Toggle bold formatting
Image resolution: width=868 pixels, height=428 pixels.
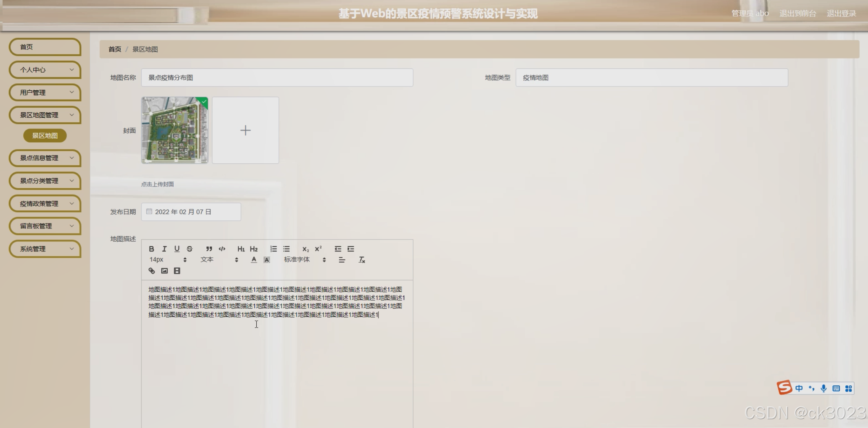point(151,249)
